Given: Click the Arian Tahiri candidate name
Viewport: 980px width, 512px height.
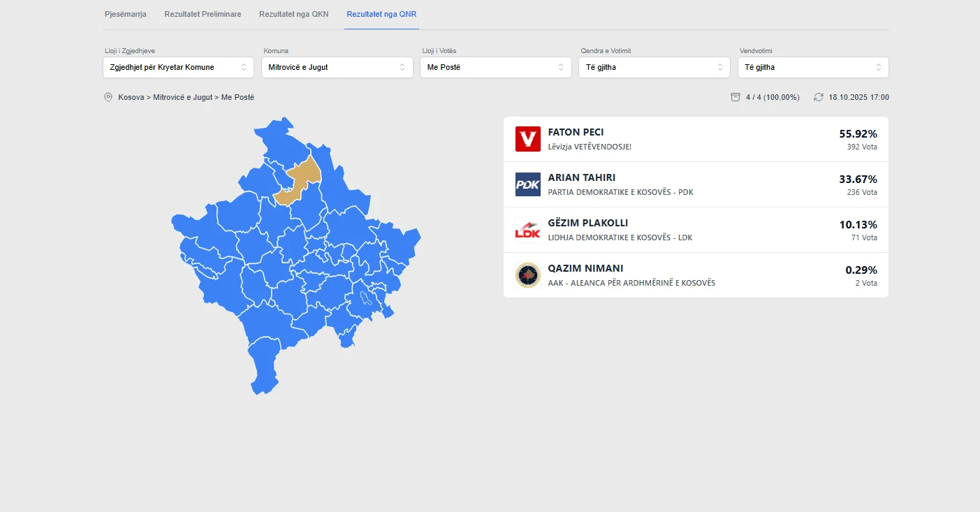Looking at the screenshot, I should tap(581, 177).
